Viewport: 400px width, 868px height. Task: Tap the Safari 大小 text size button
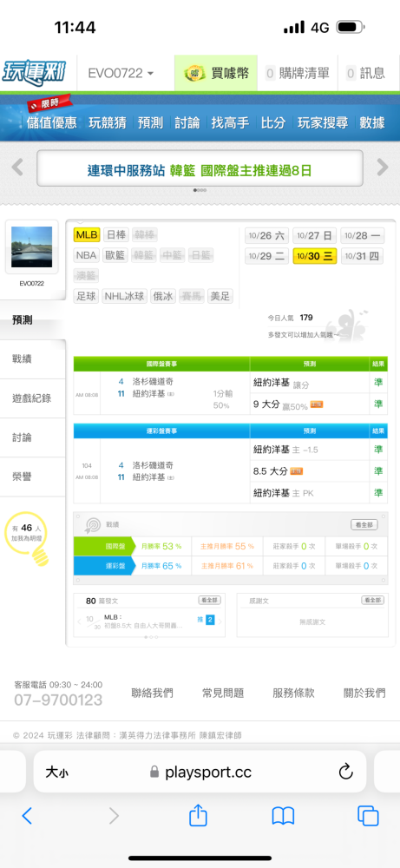[x=57, y=772]
